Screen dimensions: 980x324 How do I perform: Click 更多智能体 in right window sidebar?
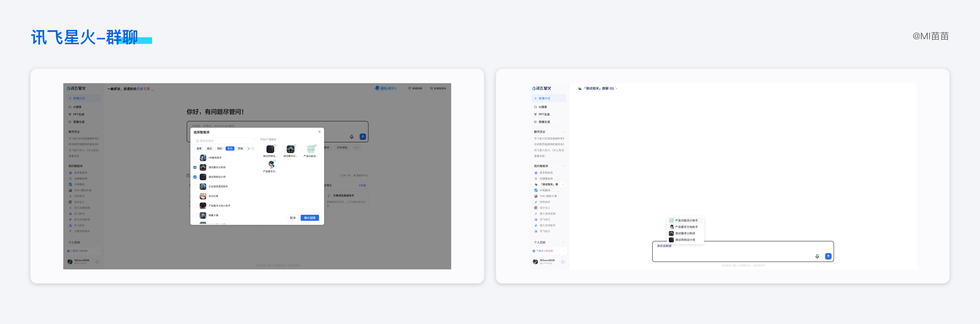pos(544,173)
